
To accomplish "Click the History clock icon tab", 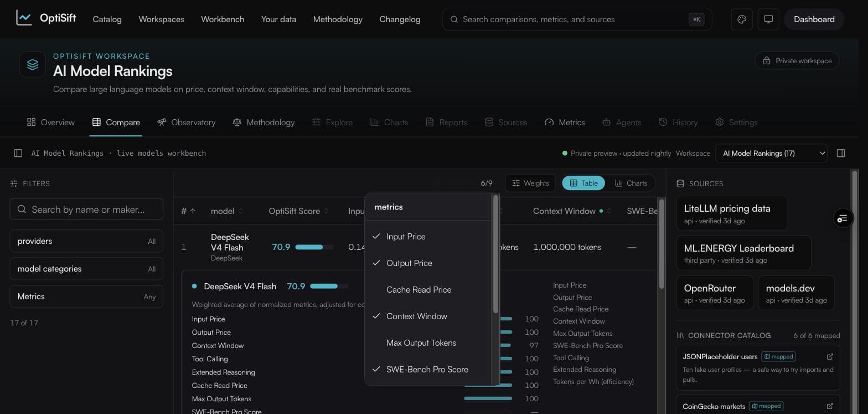I will click(x=663, y=122).
